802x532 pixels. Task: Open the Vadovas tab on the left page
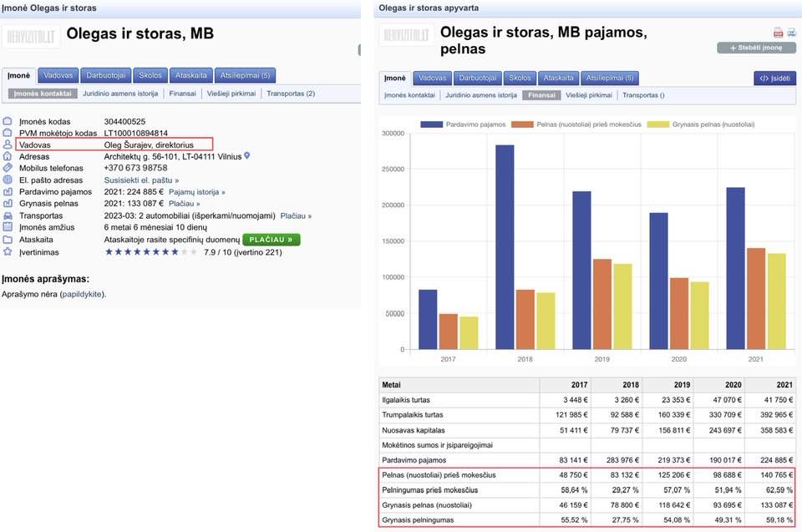click(x=58, y=75)
